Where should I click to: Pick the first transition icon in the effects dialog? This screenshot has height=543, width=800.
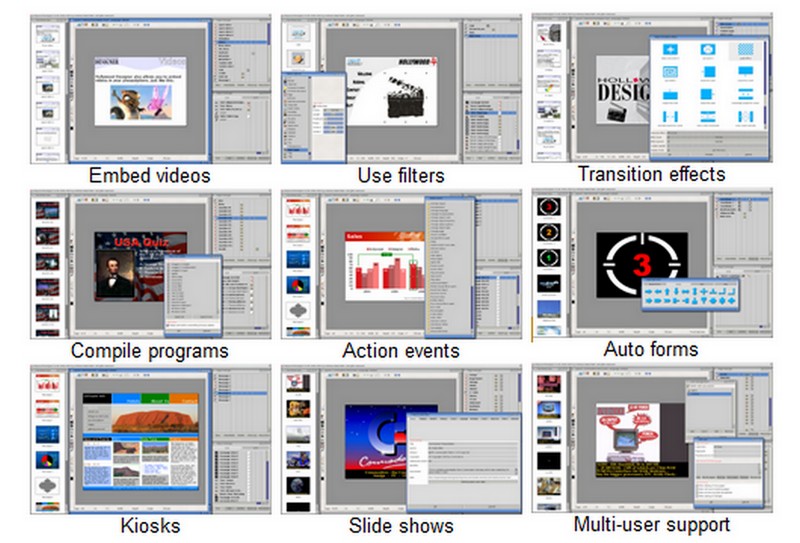coord(669,50)
